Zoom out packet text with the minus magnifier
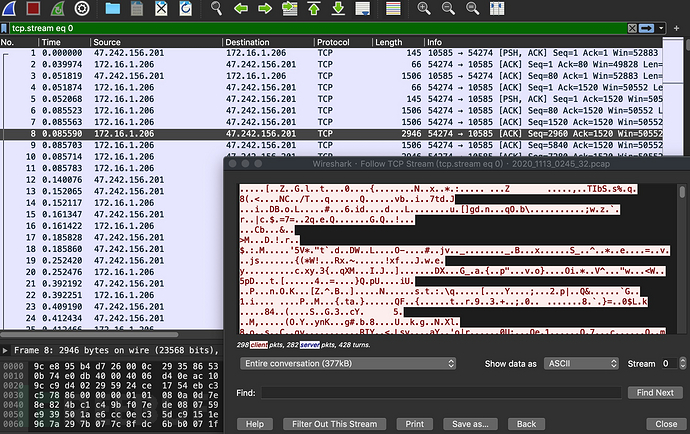The width and height of the screenshot is (690, 434). (x=448, y=8)
